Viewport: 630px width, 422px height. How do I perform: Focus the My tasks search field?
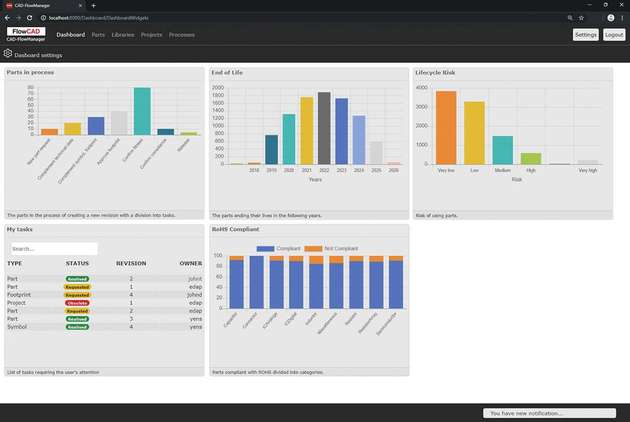[54, 249]
